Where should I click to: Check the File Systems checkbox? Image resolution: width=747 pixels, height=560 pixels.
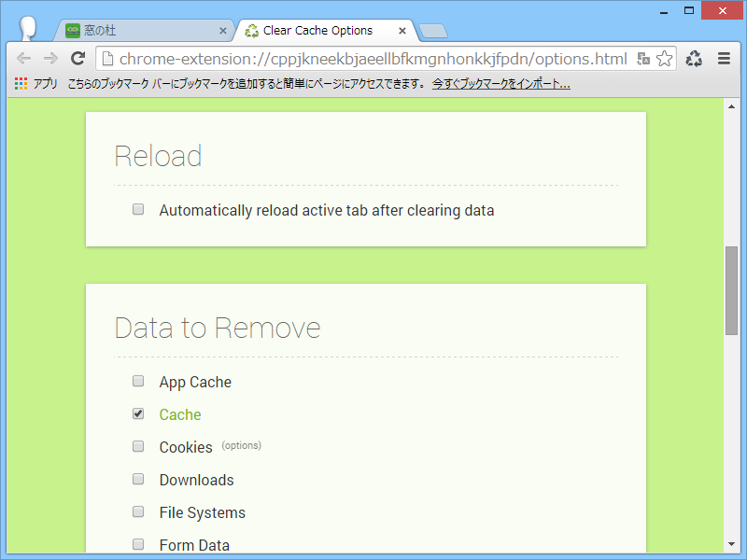[138, 511]
